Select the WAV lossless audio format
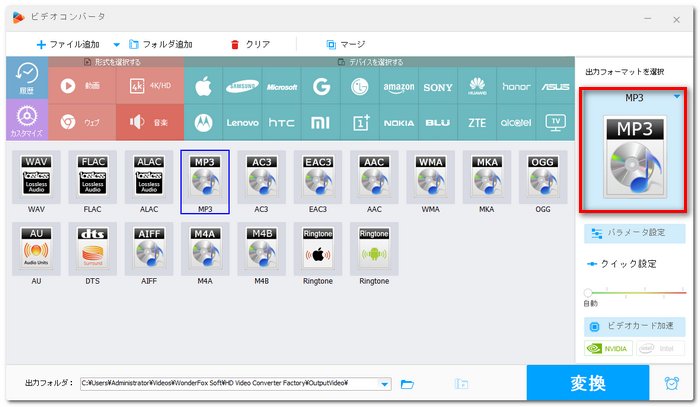The width and height of the screenshot is (700, 407). coord(36,179)
